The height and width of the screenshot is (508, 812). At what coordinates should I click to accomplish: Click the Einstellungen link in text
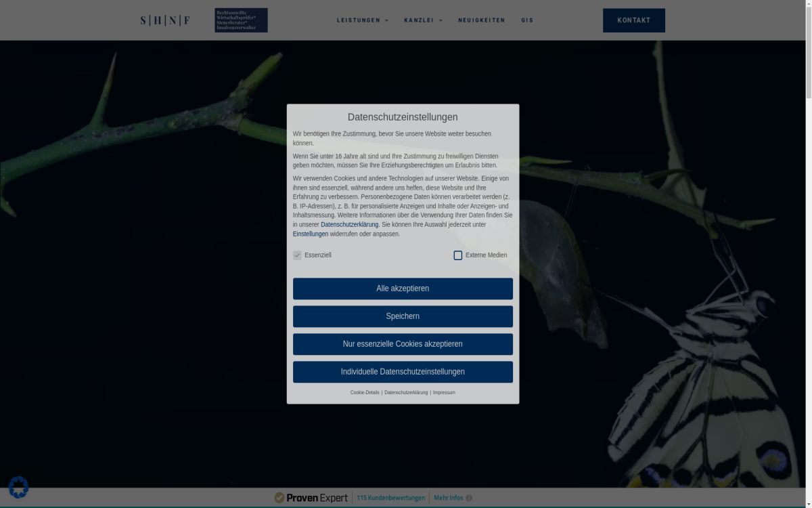311,234
